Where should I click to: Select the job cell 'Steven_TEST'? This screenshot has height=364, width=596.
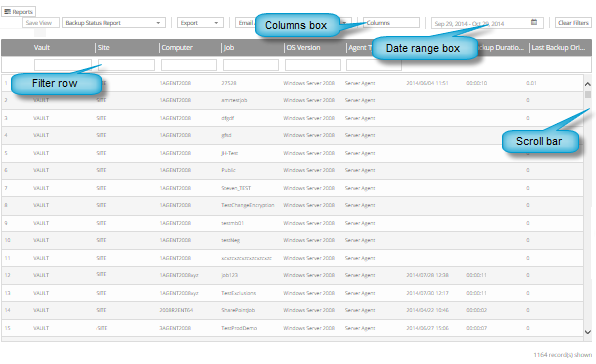(x=236, y=188)
